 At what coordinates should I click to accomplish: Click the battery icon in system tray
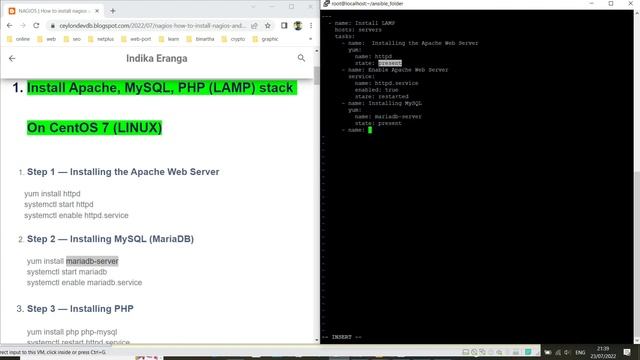548,352
